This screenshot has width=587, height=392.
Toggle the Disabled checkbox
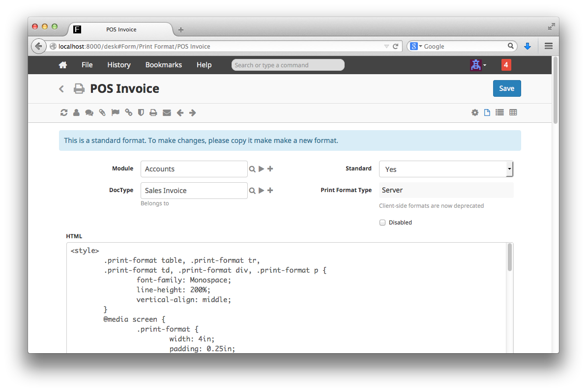point(382,223)
